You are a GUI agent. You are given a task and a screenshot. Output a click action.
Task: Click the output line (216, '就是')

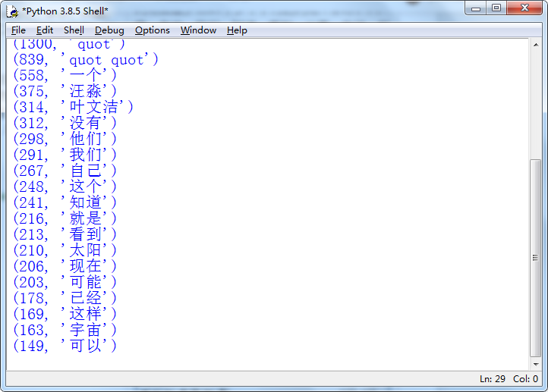(65, 219)
